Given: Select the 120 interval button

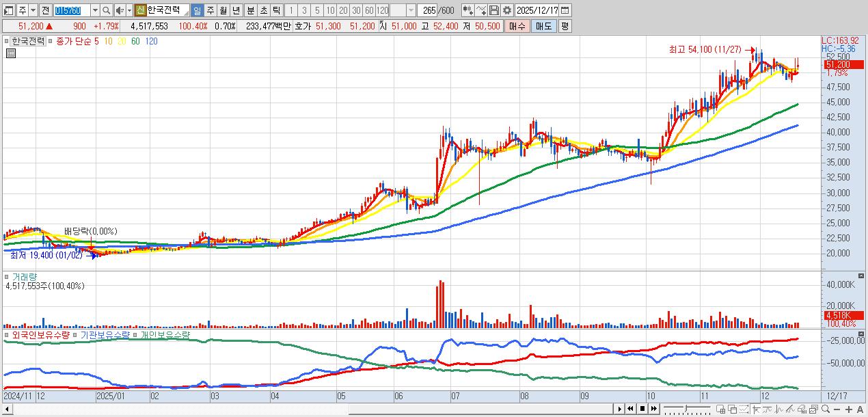Looking at the screenshot, I should (382, 10).
